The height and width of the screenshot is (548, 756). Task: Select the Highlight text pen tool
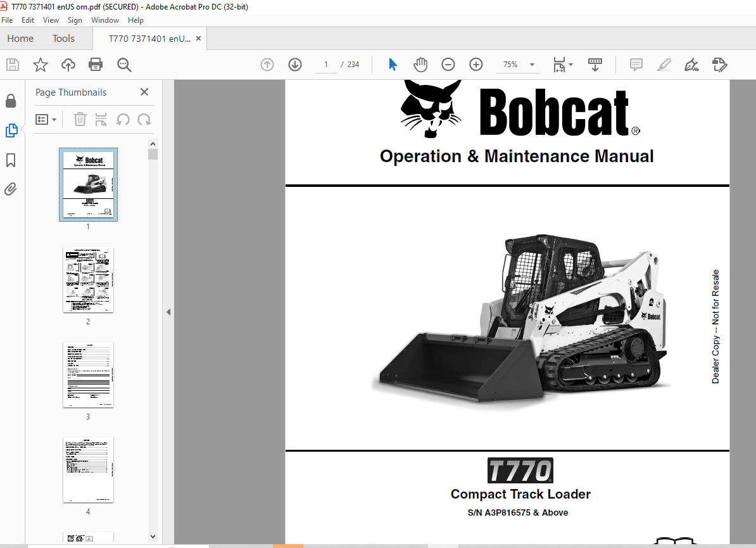[x=664, y=65]
